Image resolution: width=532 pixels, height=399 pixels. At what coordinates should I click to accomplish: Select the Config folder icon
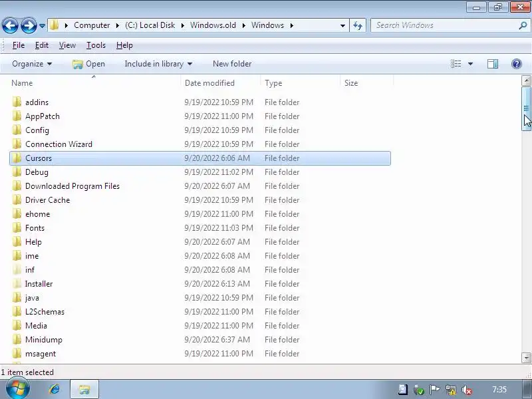coord(17,130)
